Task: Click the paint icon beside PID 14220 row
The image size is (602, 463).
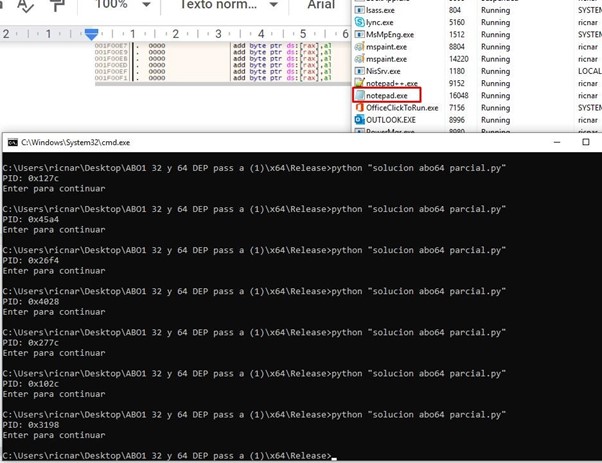Action: coord(359,59)
